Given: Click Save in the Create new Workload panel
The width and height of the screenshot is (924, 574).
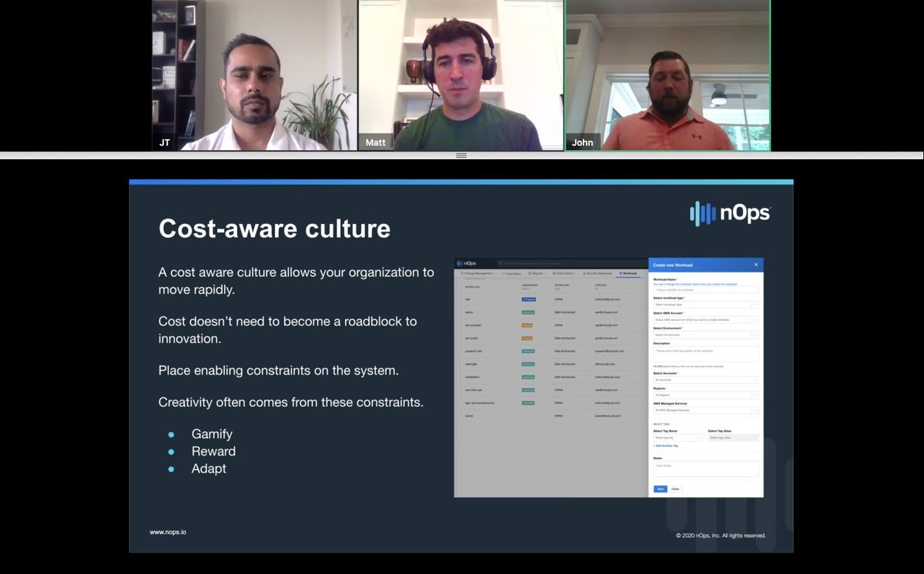Looking at the screenshot, I should tap(661, 488).
